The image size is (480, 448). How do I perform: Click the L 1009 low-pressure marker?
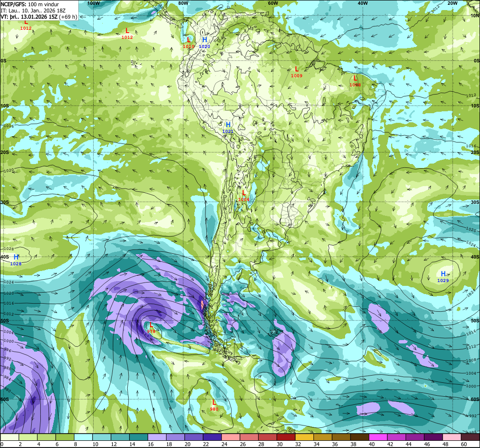pyautogui.click(x=296, y=72)
